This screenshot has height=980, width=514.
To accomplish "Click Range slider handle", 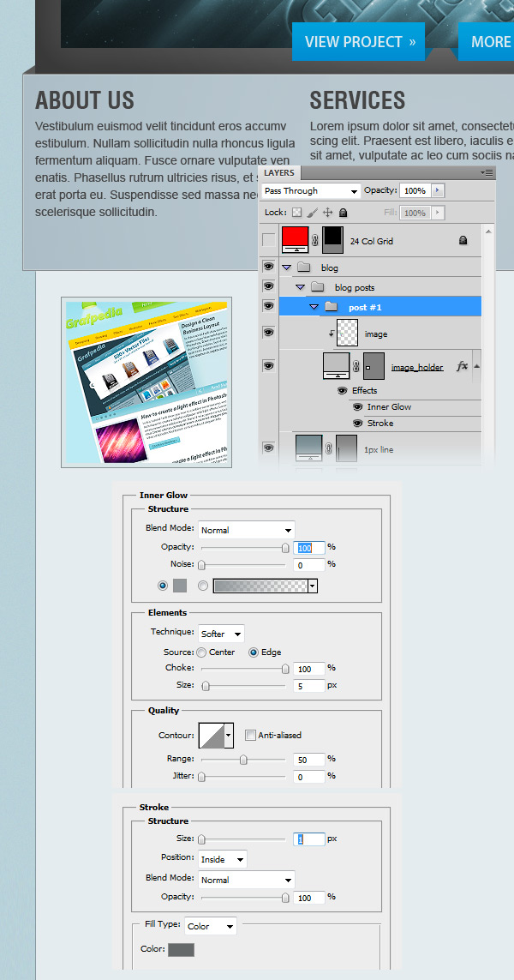I will pyautogui.click(x=243, y=760).
